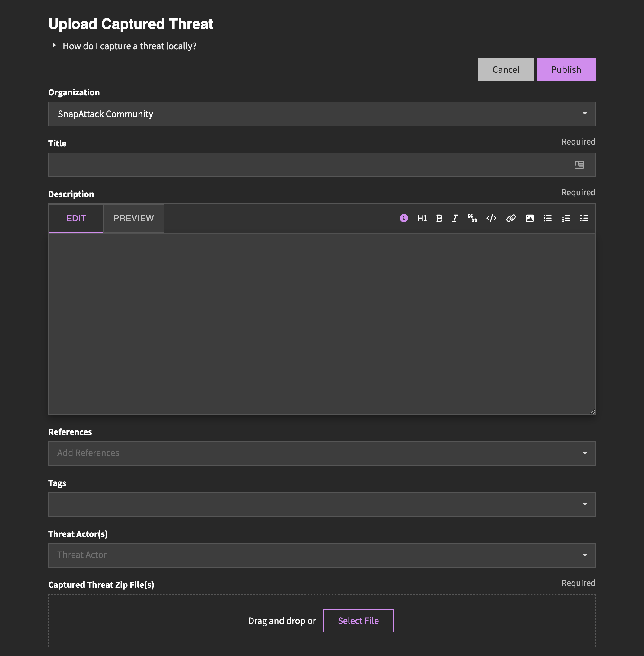Screen dimensions: 644x656
Task: Open the Organization dropdown
Action: (x=321, y=114)
